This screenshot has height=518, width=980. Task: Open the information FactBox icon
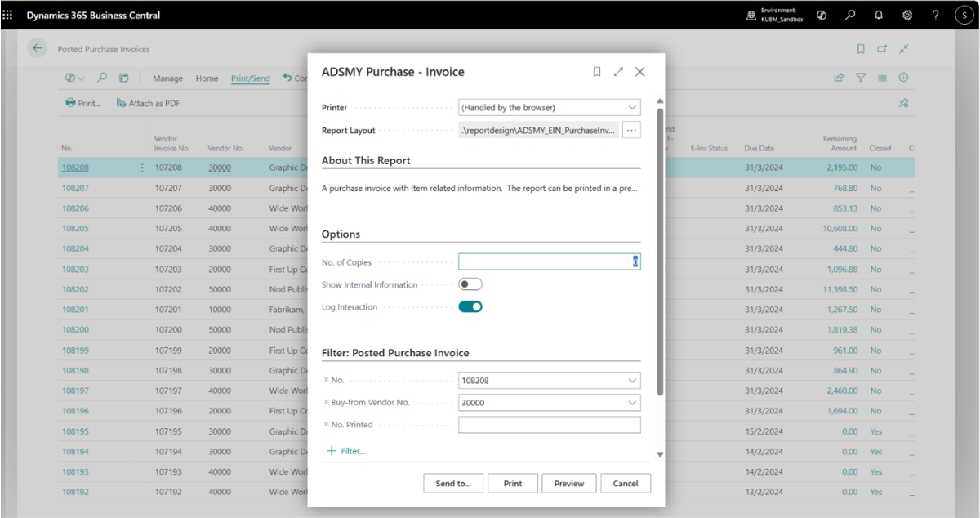coord(904,78)
